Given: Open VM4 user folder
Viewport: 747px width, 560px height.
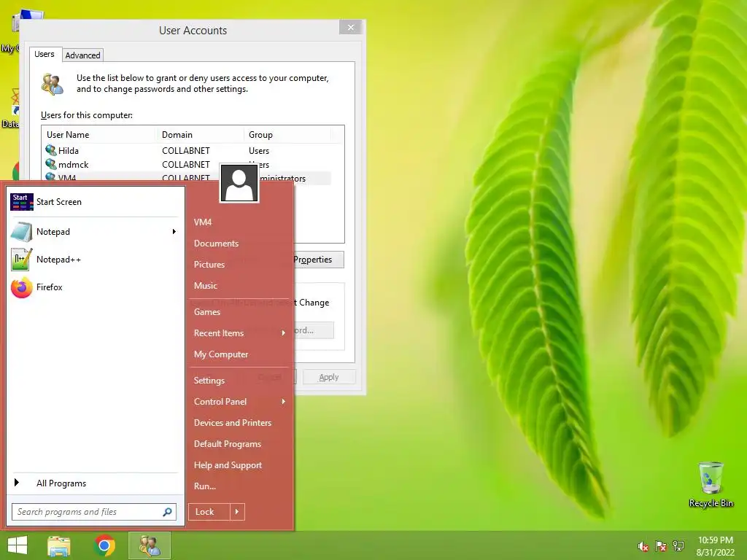Looking at the screenshot, I should pyautogui.click(x=203, y=222).
